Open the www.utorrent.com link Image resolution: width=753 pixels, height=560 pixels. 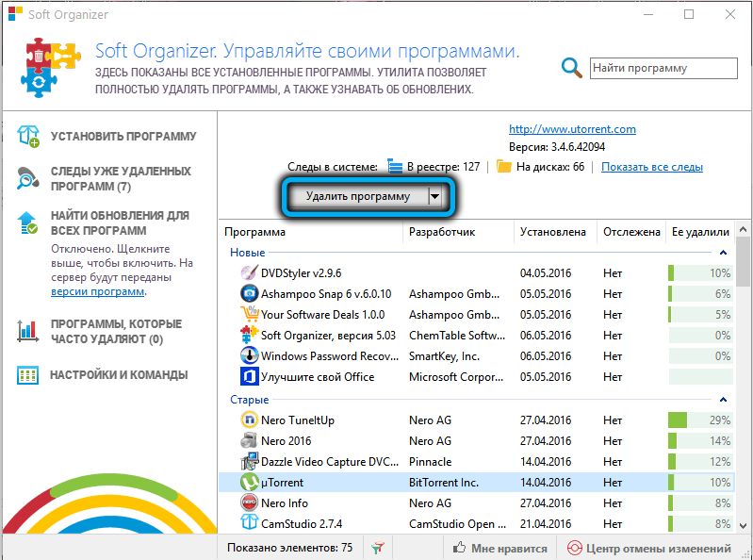click(x=572, y=129)
